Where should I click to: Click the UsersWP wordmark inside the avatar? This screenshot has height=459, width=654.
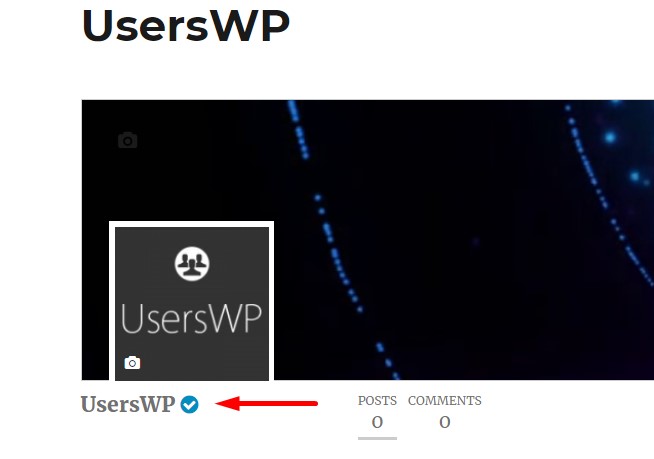191,319
